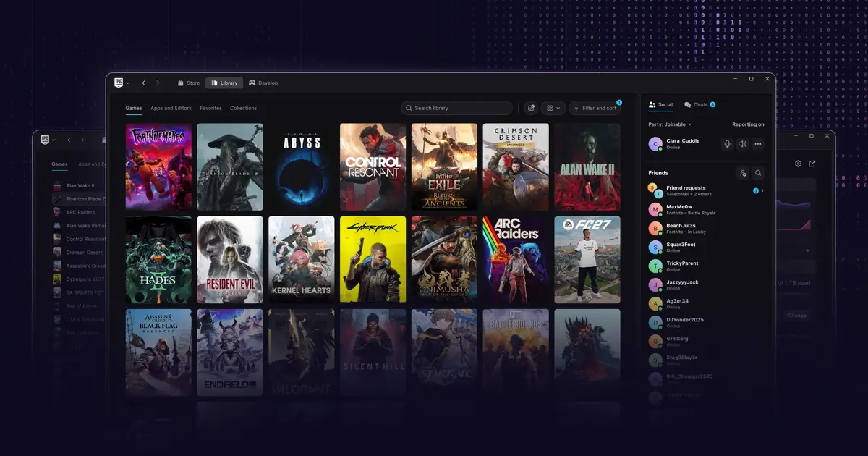Click Clara_Cuddle's avatar
The width and height of the screenshot is (868, 456).
(x=655, y=144)
